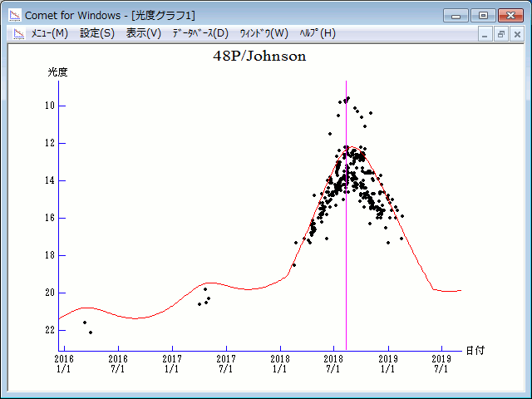Click the 日付 x-axis label
Viewport: 532px width, 399px height.
tap(475, 351)
